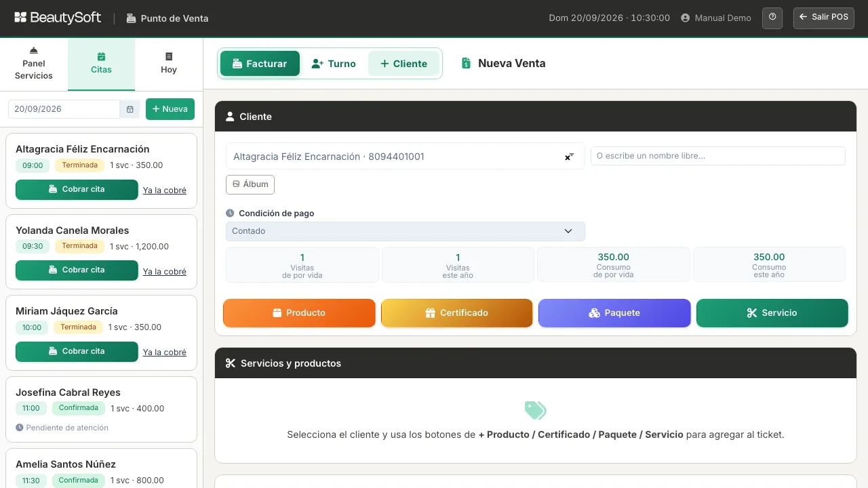
Task: Mark Yolanda's appointment as Ya la cobré
Action: pos(165,272)
